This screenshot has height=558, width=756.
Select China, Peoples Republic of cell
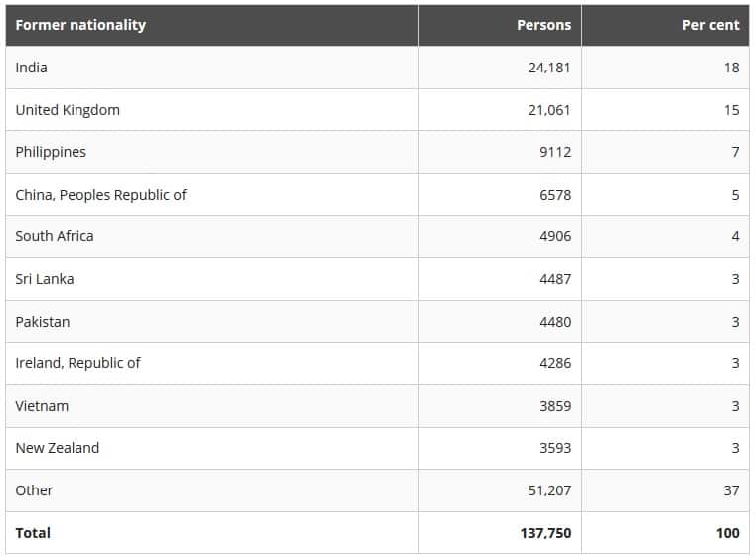click(x=100, y=195)
